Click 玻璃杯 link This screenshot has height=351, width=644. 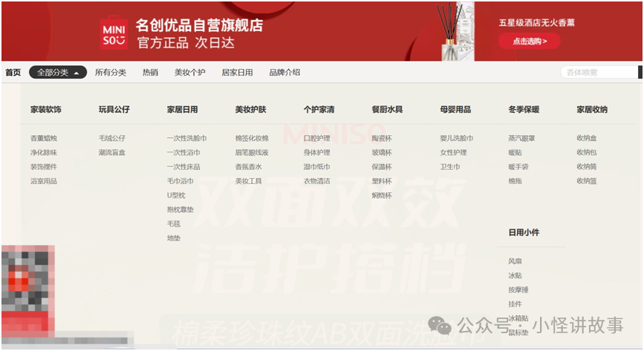pos(382,152)
